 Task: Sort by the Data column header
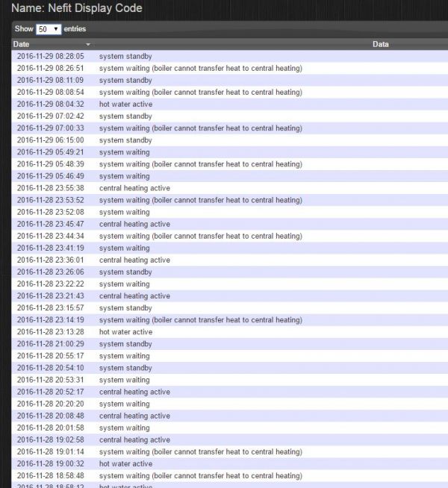tap(381, 44)
